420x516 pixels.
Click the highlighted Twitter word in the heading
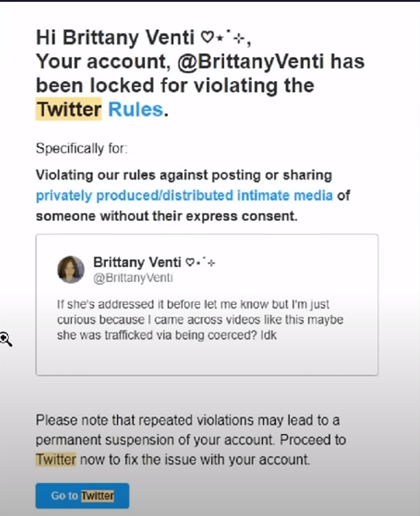(x=69, y=110)
